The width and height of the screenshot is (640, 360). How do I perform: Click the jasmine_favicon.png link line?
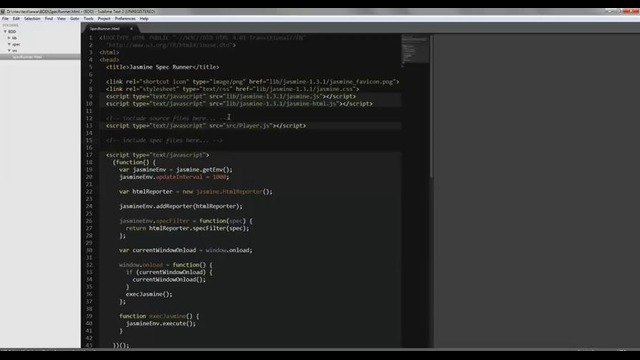click(x=253, y=82)
